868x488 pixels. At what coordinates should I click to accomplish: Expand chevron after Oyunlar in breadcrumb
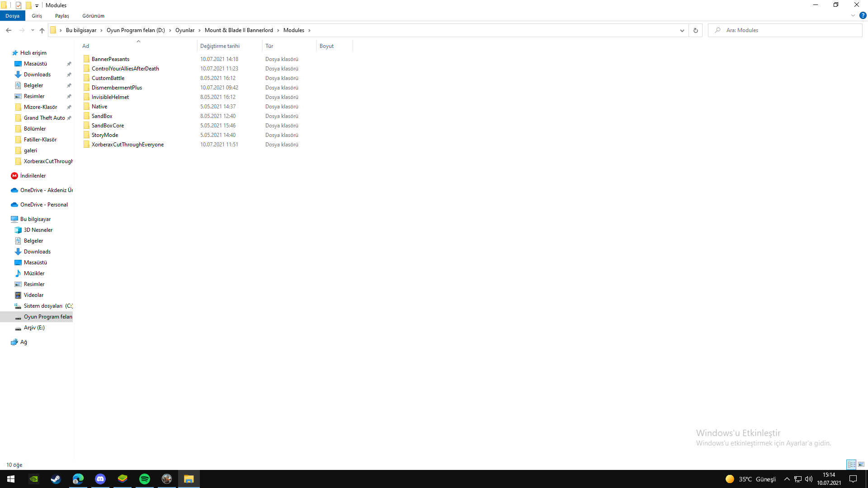point(199,30)
